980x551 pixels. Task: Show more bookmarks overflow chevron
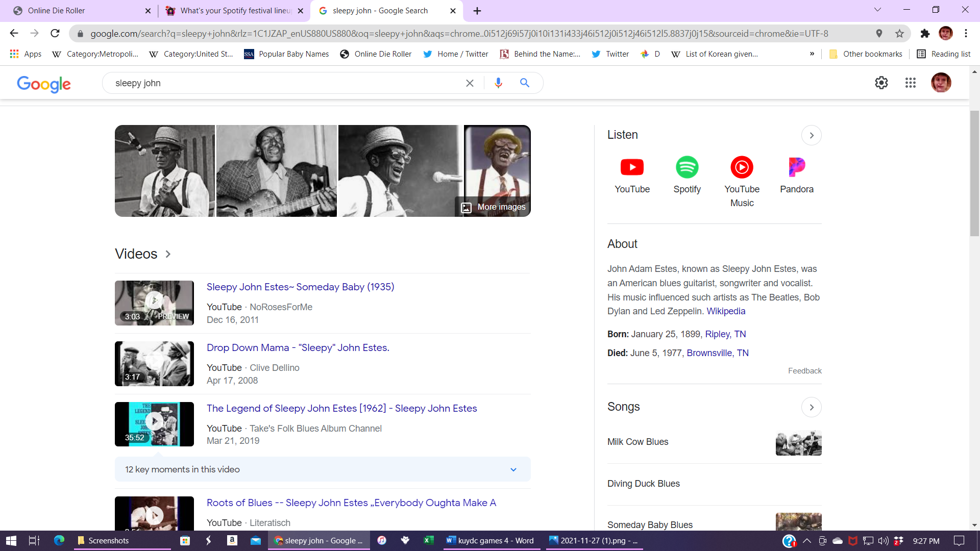pyautogui.click(x=812, y=54)
